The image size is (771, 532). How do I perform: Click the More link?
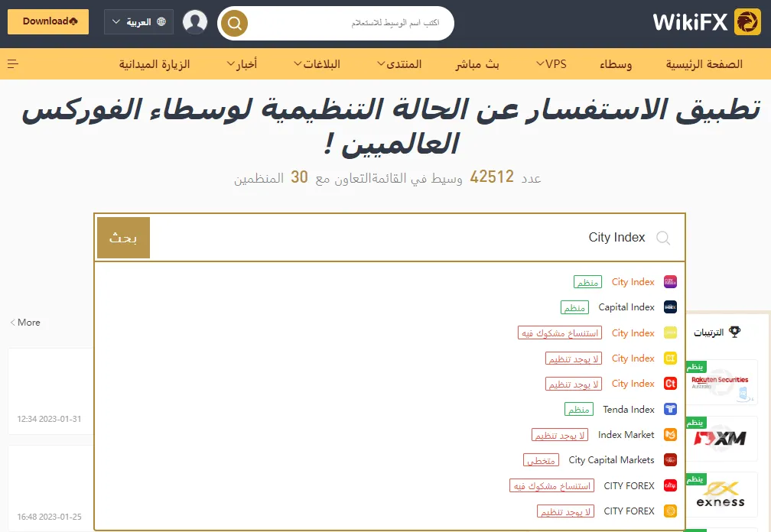25,323
